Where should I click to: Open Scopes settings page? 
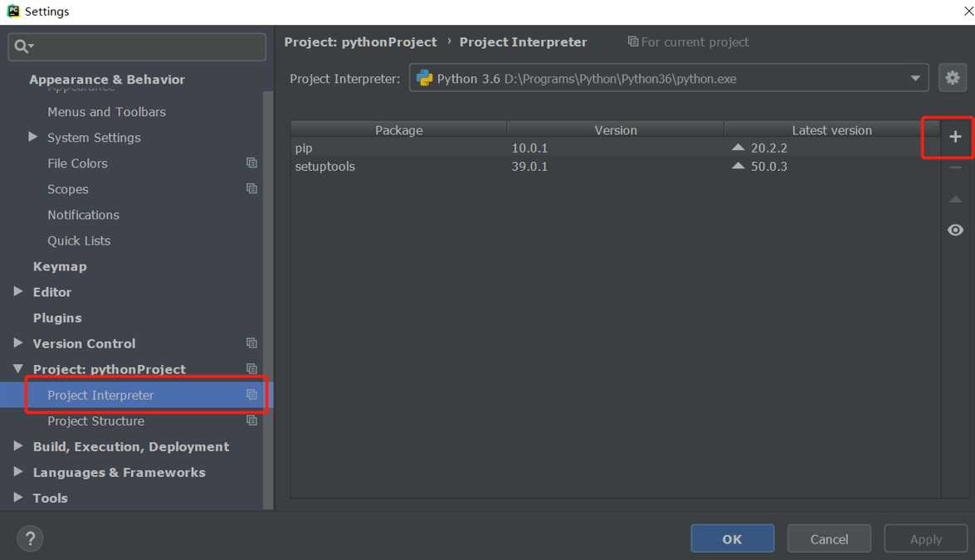coord(68,189)
